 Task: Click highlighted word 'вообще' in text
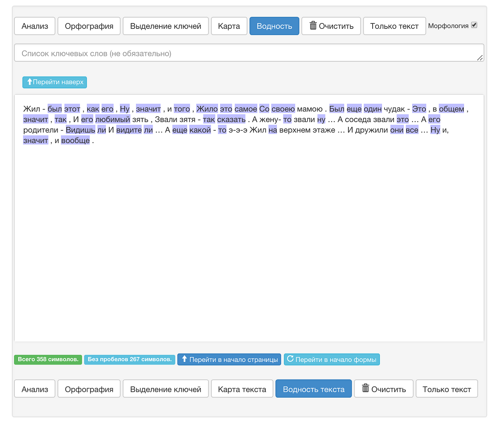point(76,140)
